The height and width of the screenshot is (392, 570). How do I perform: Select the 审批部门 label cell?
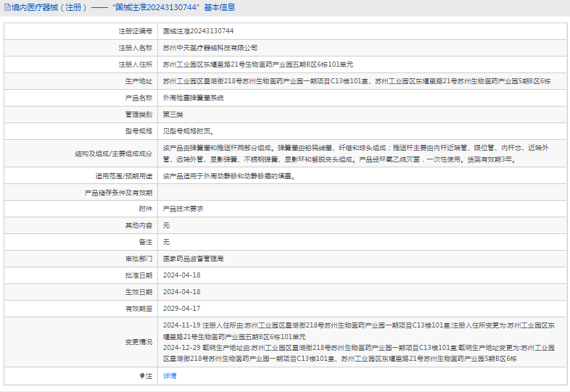tap(81, 259)
